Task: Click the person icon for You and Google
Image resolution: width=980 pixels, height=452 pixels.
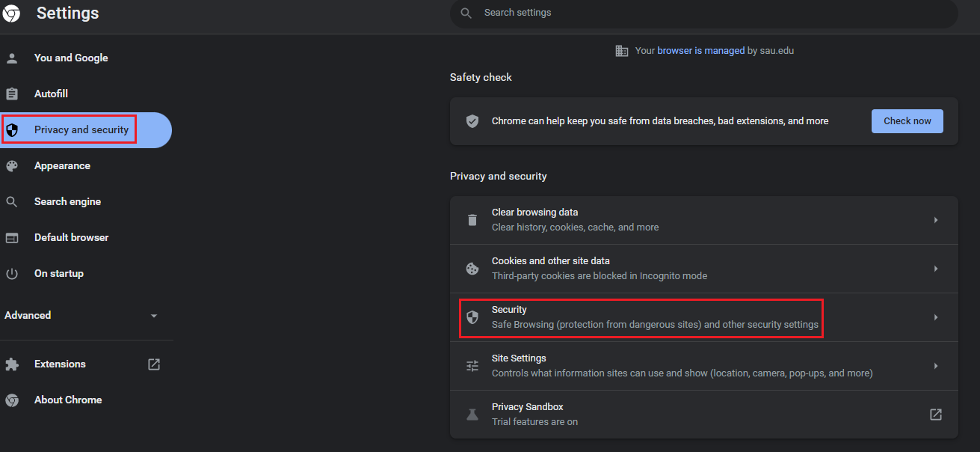Action: point(12,58)
